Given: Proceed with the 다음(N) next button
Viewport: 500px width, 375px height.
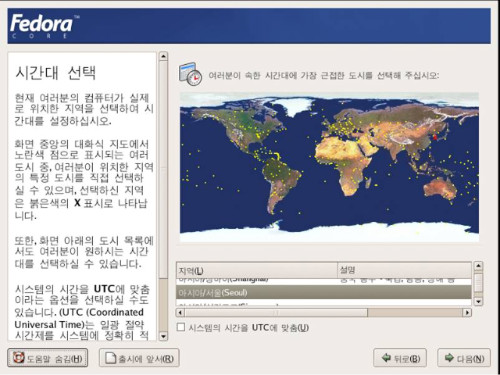Looking at the screenshot, I should point(464,358).
